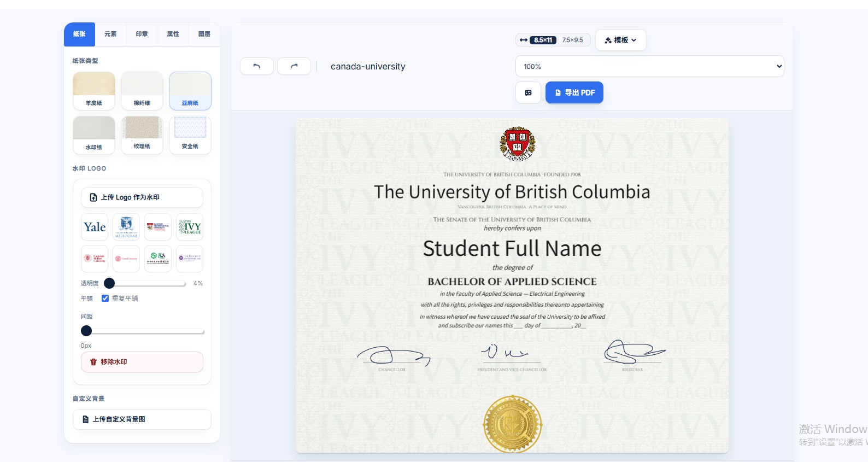The width and height of the screenshot is (868, 462).
Task: Select the 8.5×11 page size
Action: point(543,40)
